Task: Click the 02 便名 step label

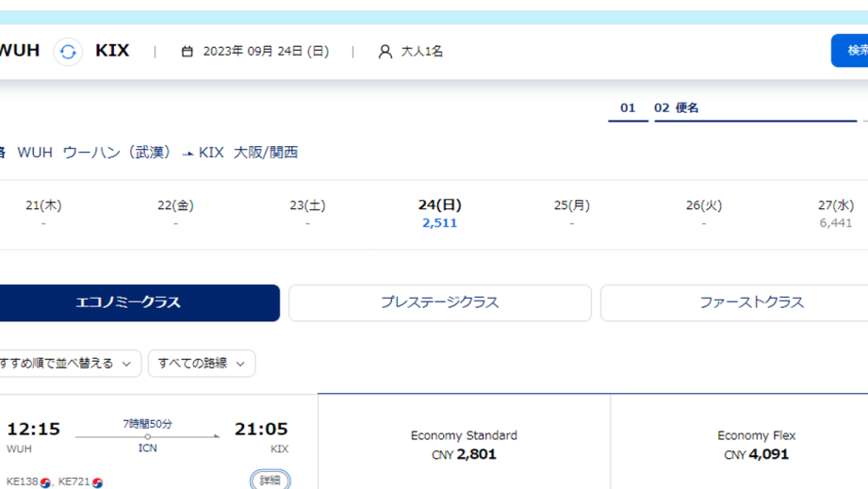Action: (x=677, y=107)
